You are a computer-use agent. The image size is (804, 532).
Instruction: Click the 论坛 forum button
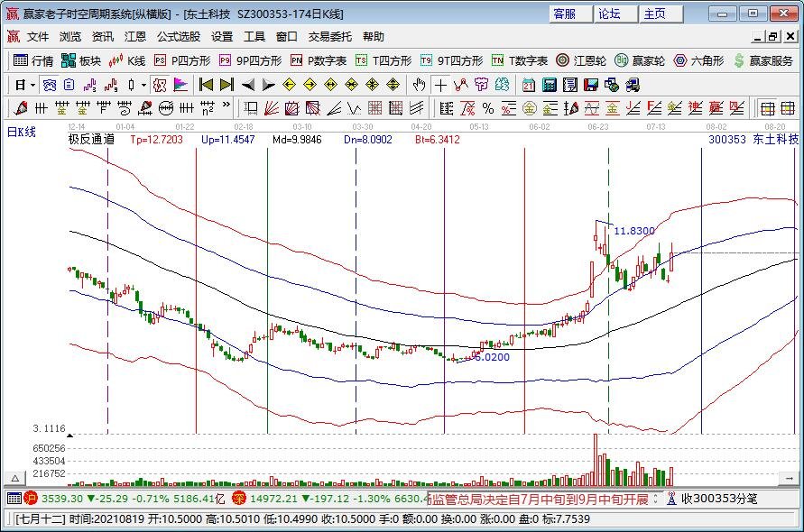coord(615,14)
